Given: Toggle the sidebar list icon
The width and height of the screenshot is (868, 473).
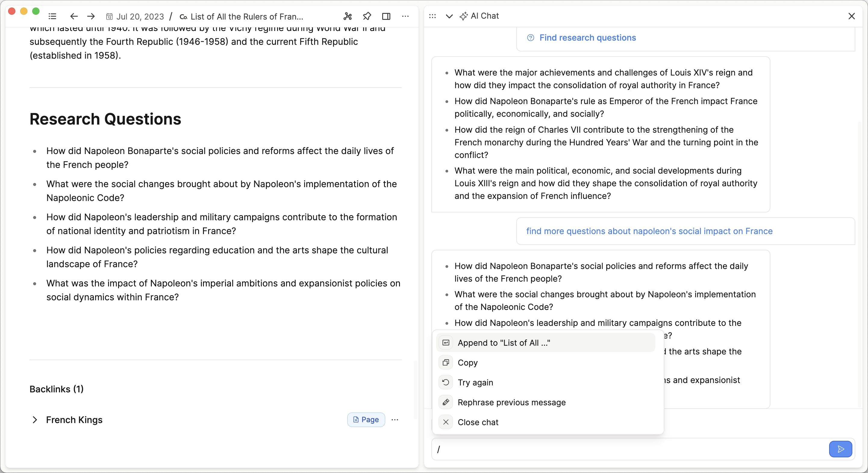Looking at the screenshot, I should tap(52, 16).
